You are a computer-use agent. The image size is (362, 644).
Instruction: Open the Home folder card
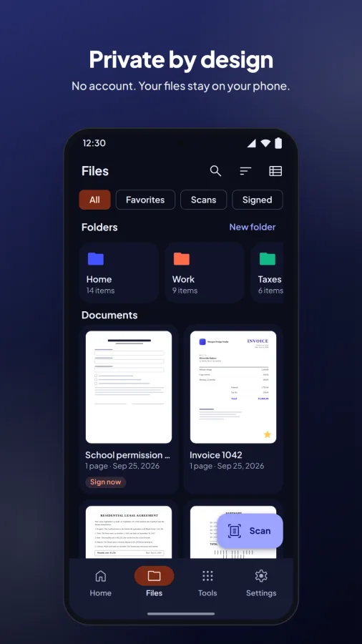tap(119, 273)
